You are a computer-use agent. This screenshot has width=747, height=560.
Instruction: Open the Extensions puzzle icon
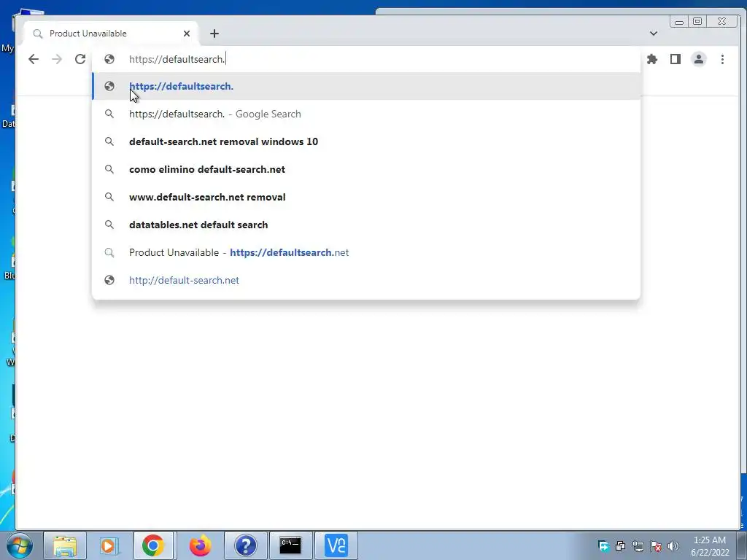click(651, 59)
